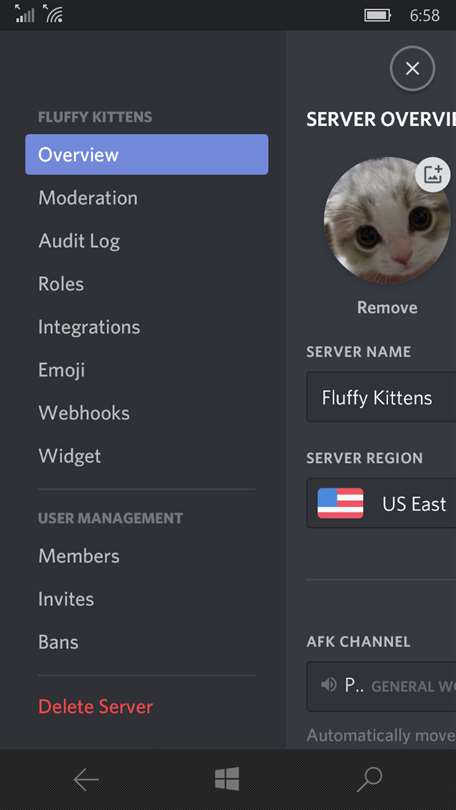456x810 pixels.
Task: Click the upload server icon image button
Action: (433, 175)
